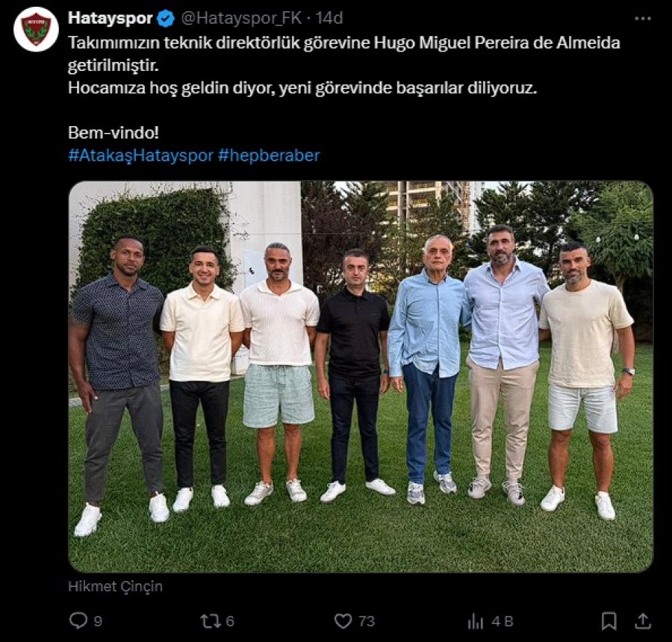Open the 14d timestamp permalink
This screenshot has height=642, width=672.
tap(329, 19)
